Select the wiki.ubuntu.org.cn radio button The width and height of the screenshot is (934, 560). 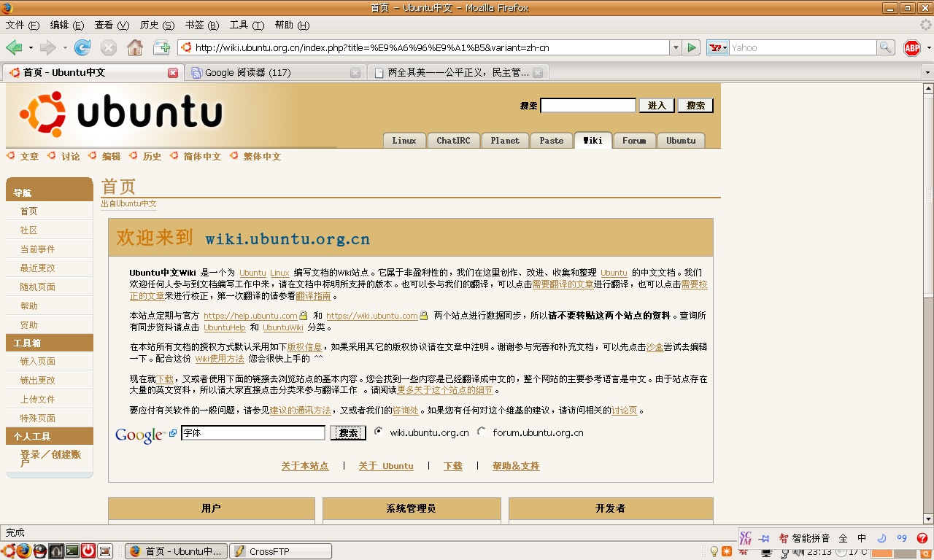378,432
